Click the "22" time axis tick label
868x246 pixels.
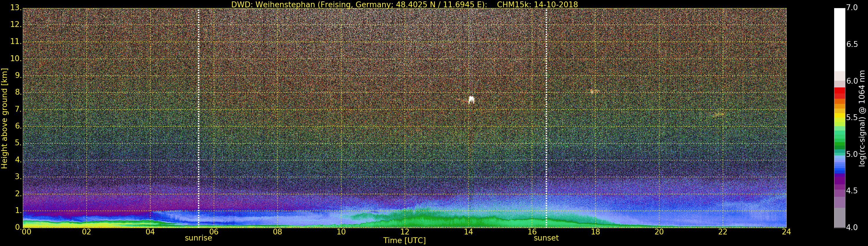[723, 232]
